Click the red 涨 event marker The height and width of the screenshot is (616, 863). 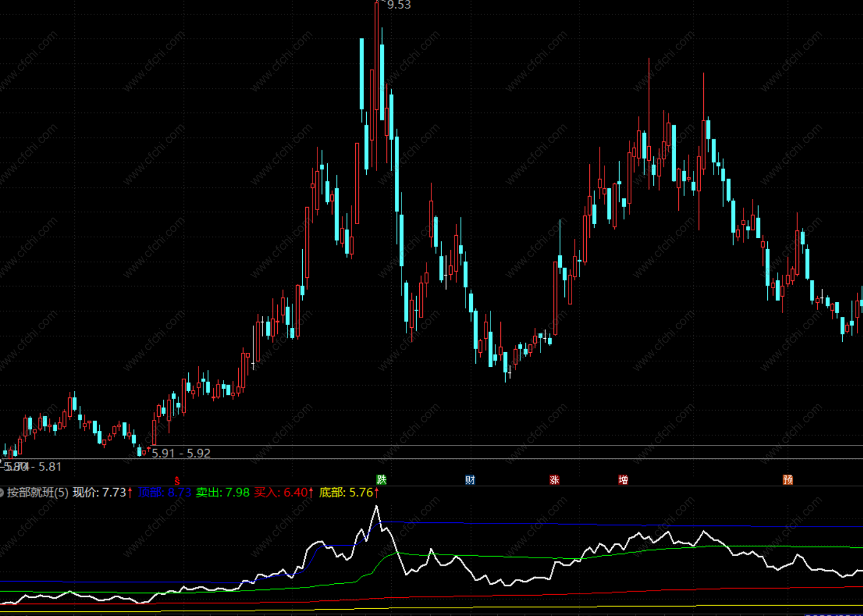(555, 480)
